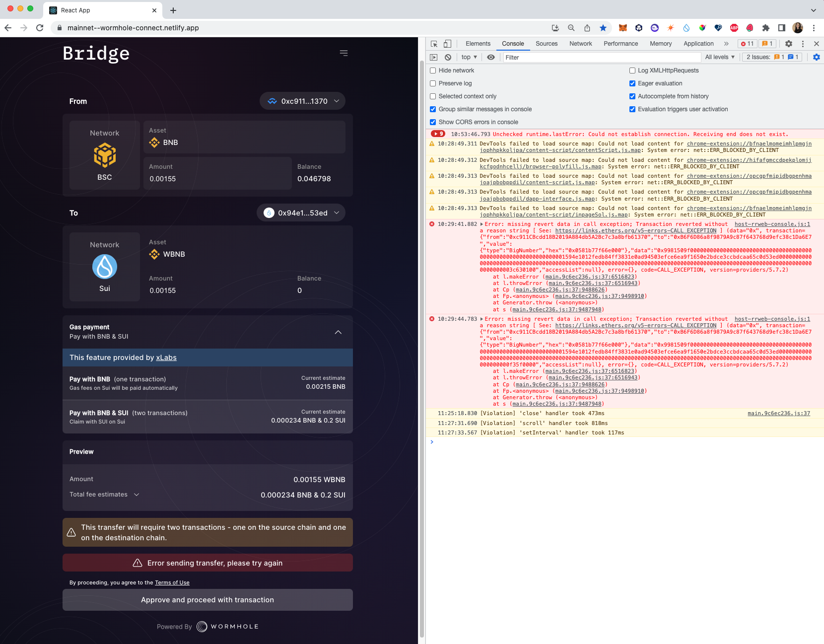Select the inspect element icon in DevTools
Screen dimensions: 824x644
[x=433, y=44]
